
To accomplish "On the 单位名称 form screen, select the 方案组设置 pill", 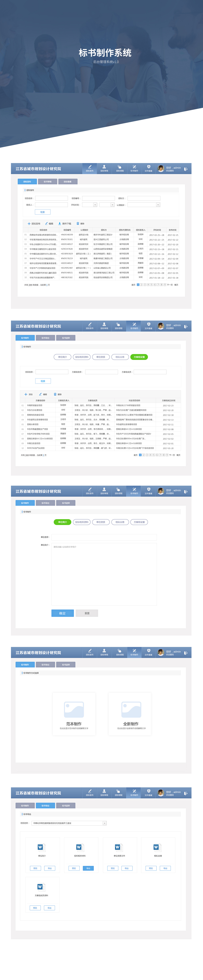I will [139, 522].
